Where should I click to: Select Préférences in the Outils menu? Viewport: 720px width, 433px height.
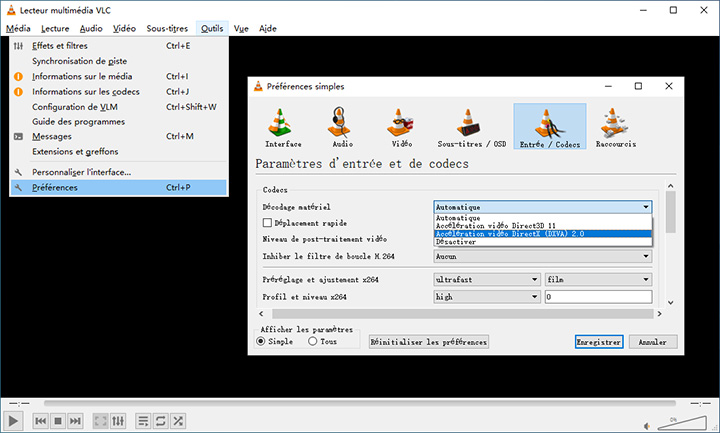118,187
